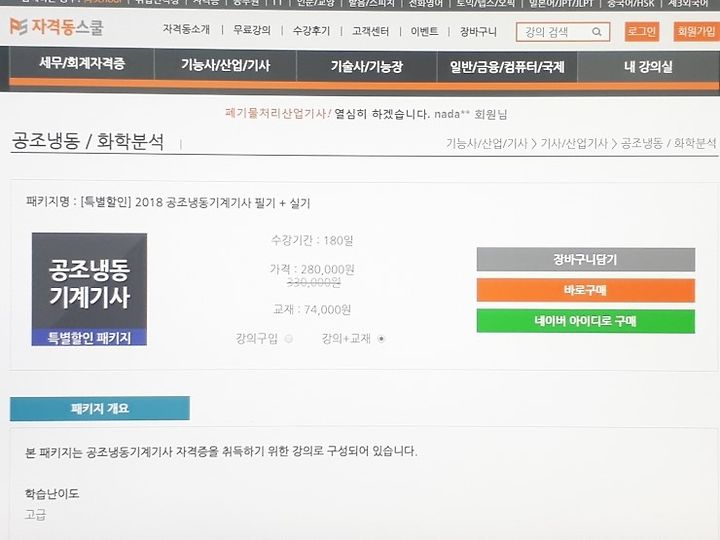Viewport: 720px width, 540px height.
Task: Click the 폐기물처리산업기사 review ticker text
Action: click(x=277, y=113)
